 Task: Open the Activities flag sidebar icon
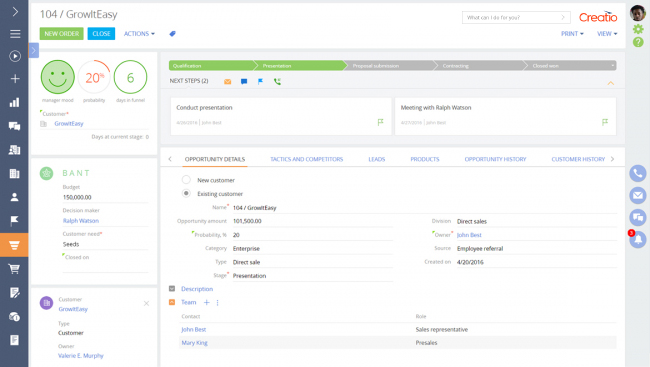pyautogui.click(x=15, y=221)
